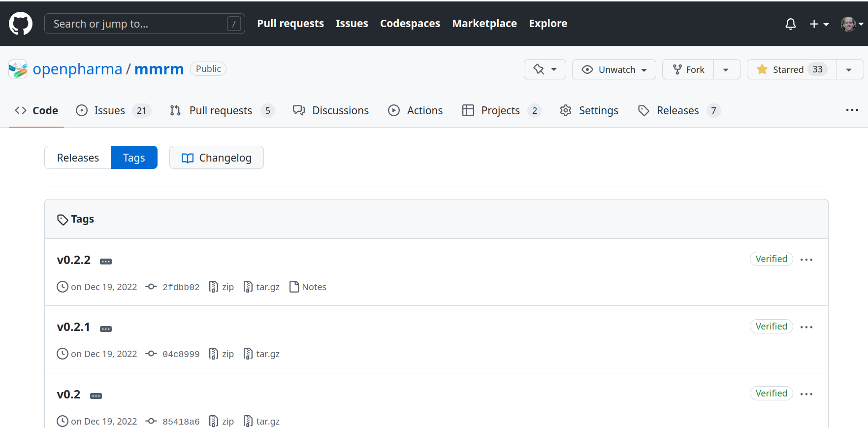Expand the v0.2.1 tag message ellipsis
868x428 pixels.
(106, 329)
